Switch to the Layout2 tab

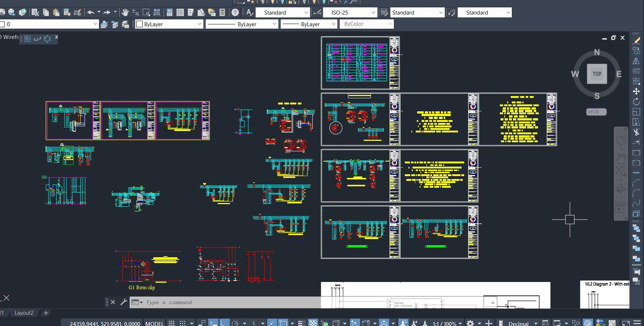(24, 313)
